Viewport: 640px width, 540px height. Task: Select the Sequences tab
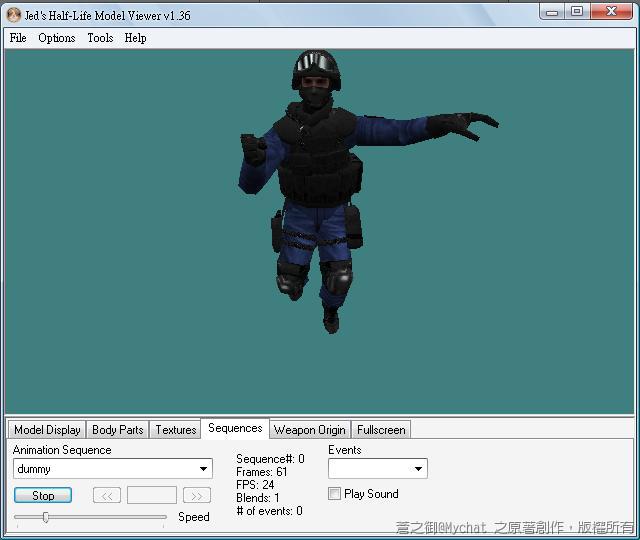click(x=235, y=428)
